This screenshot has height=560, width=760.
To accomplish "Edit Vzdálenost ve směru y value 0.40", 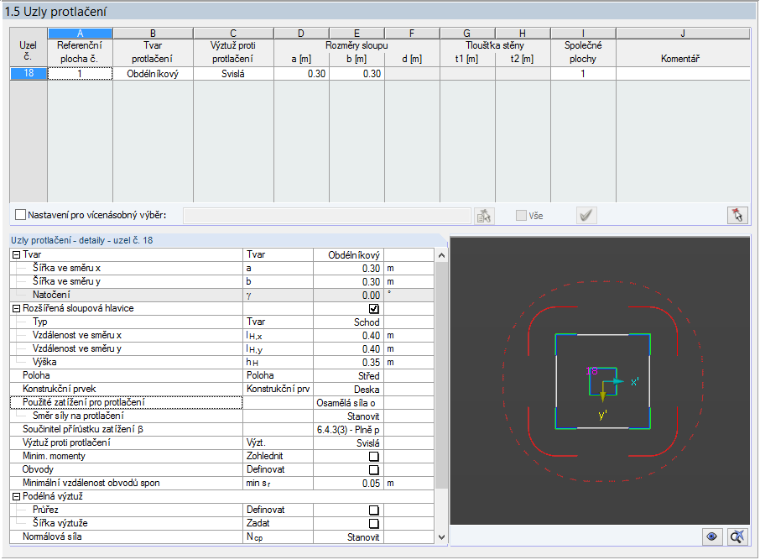I will (348, 349).
